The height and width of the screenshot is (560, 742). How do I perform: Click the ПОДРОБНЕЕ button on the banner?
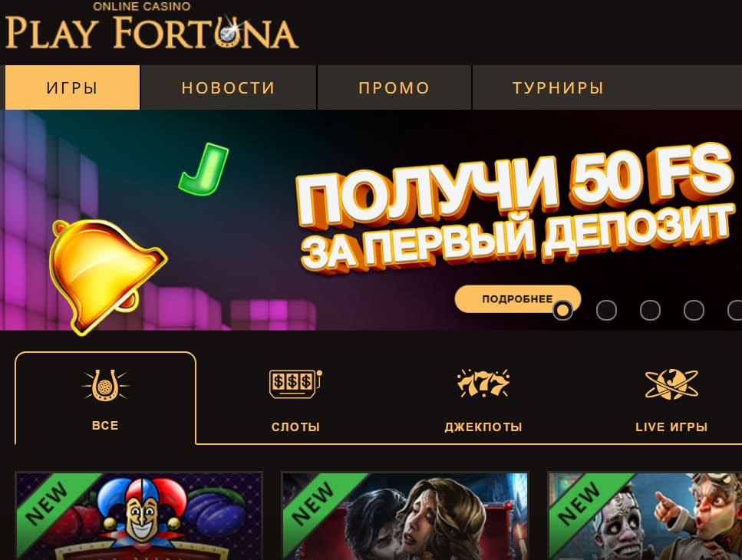click(517, 299)
